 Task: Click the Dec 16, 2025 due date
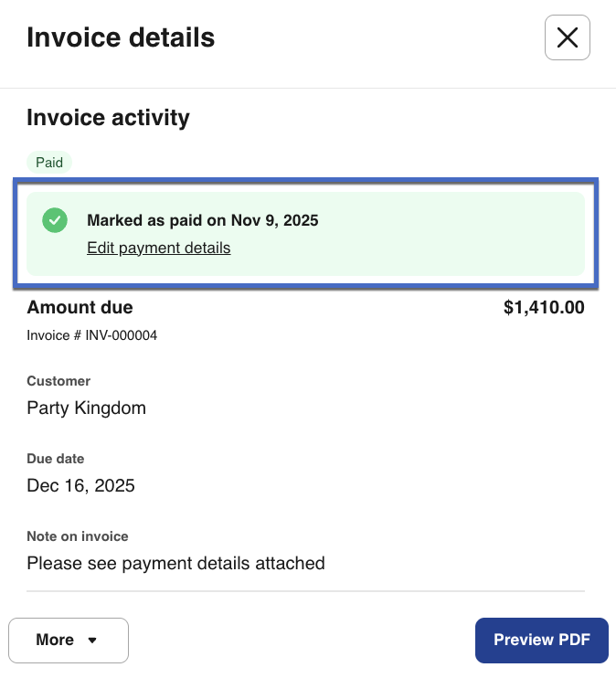coord(80,485)
